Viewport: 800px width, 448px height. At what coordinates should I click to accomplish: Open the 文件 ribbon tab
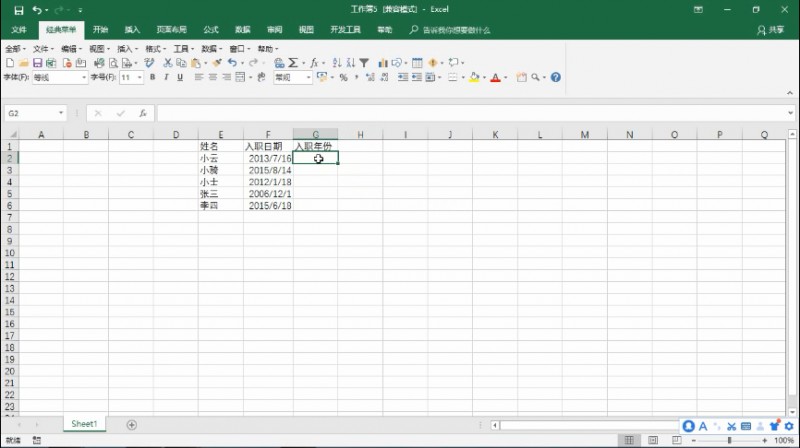pyautogui.click(x=19, y=30)
